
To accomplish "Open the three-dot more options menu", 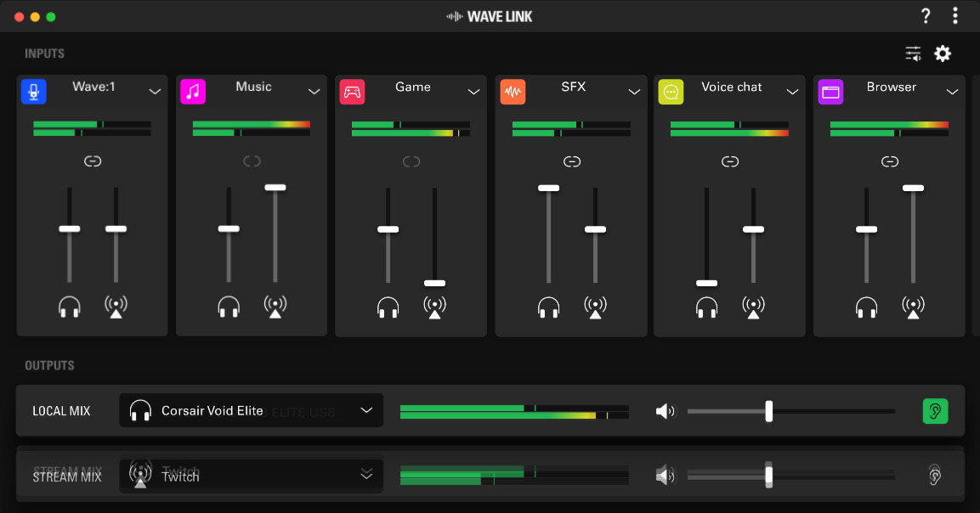I will click(955, 15).
